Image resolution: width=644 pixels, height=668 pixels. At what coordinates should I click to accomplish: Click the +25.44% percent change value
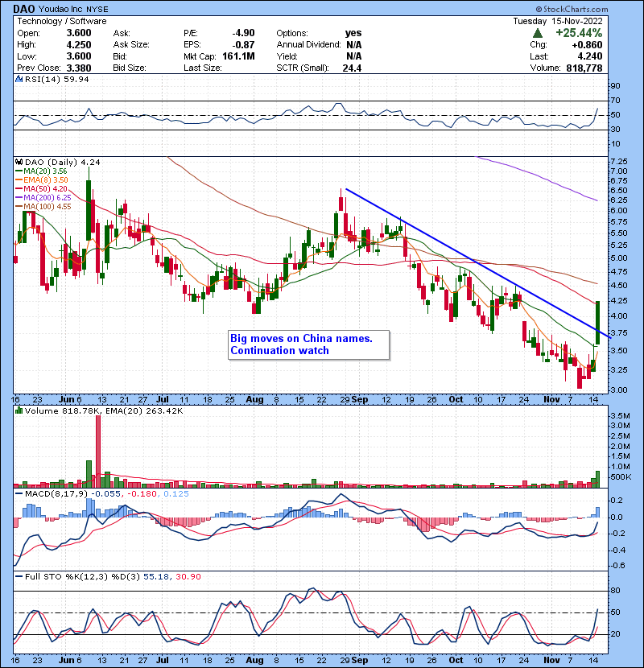coord(579,33)
